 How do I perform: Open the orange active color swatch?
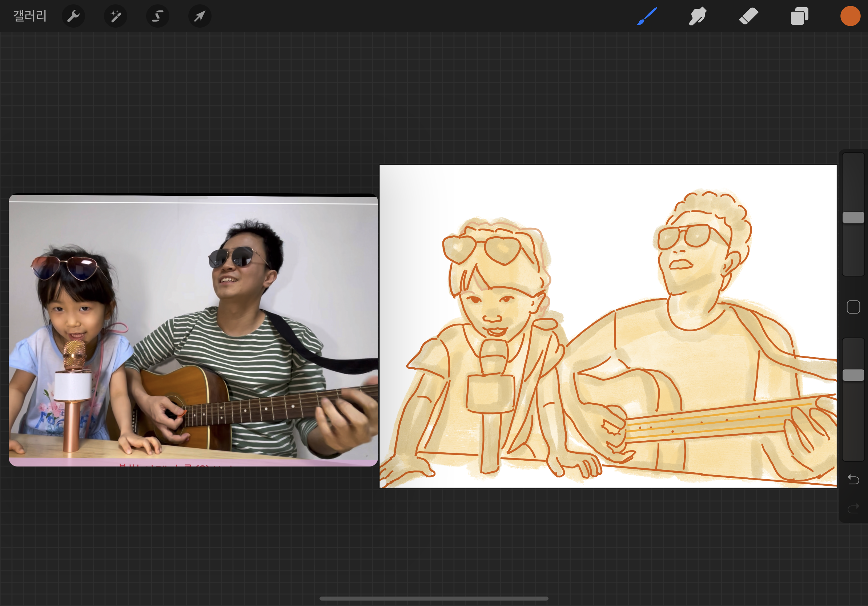pos(850,16)
